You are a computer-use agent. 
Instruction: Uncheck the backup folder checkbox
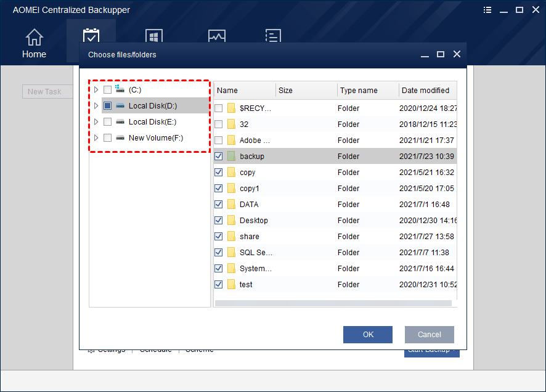219,156
